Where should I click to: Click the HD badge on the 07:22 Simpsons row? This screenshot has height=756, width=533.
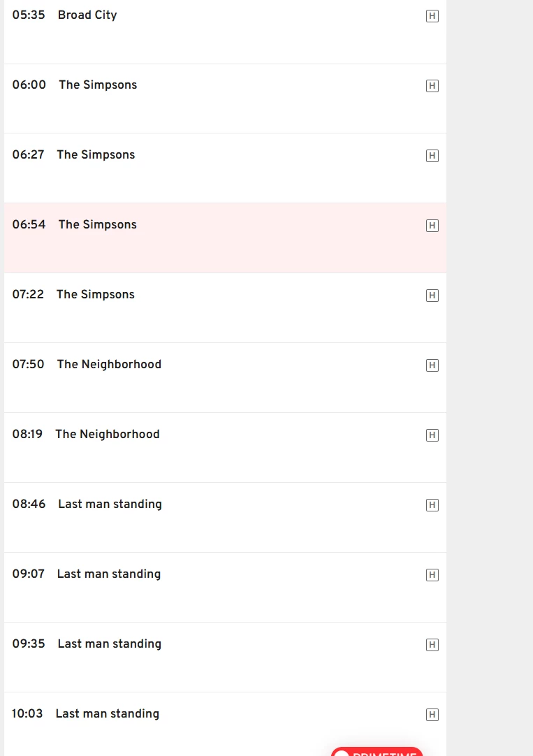coord(432,296)
